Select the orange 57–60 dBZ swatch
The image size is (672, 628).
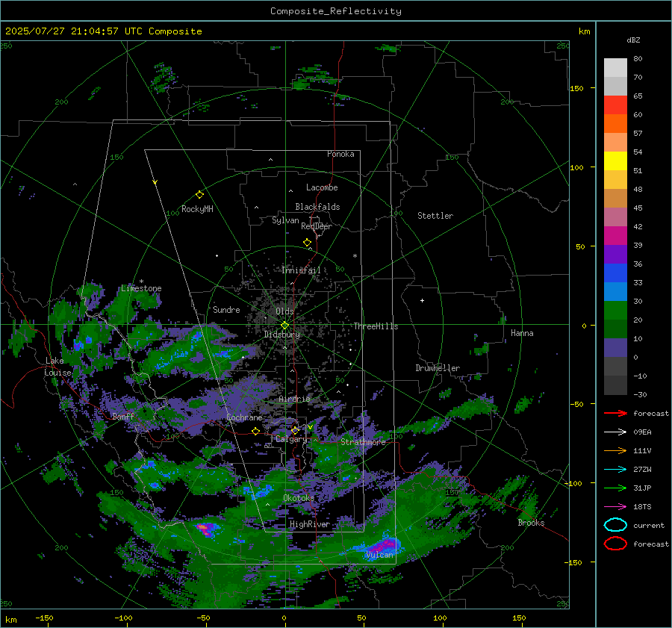point(615,124)
